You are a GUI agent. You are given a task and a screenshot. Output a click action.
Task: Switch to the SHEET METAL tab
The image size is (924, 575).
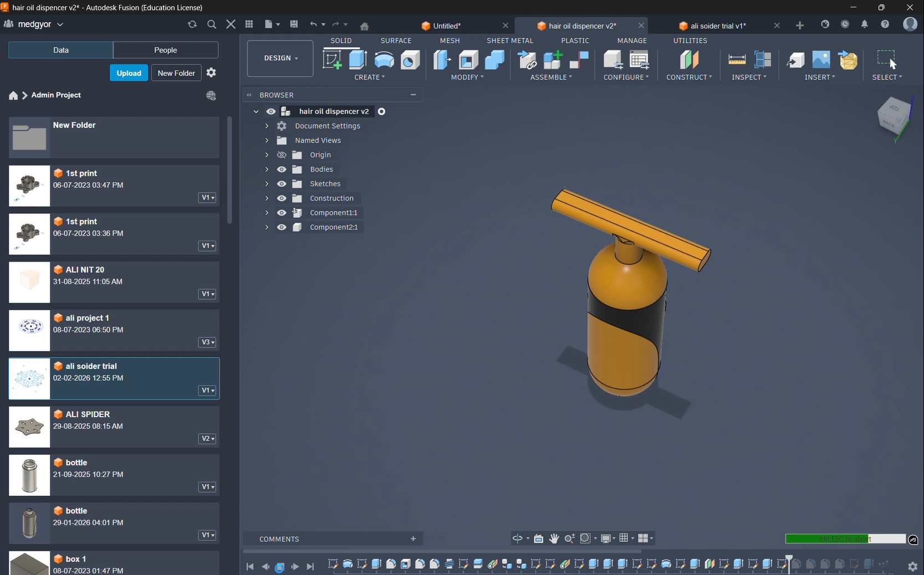coord(509,40)
